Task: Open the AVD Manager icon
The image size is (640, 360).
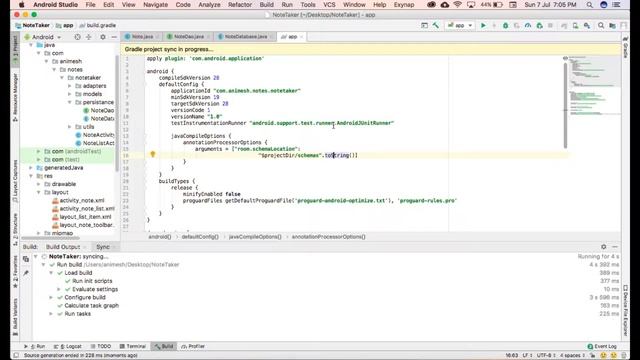Action: pyautogui.click(x=575, y=25)
